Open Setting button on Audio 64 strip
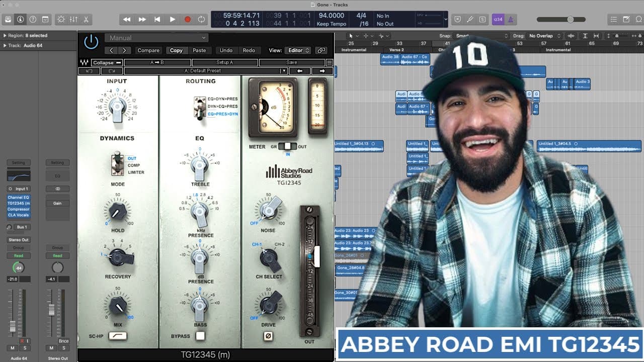 (19, 162)
